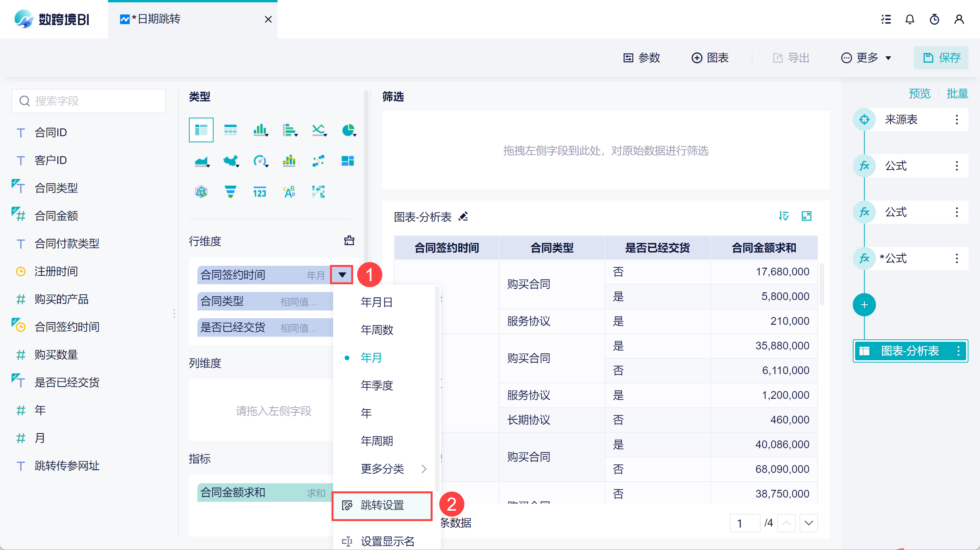This screenshot has height=550, width=980.
Task: Click the 预览 link
Action: 919,93
